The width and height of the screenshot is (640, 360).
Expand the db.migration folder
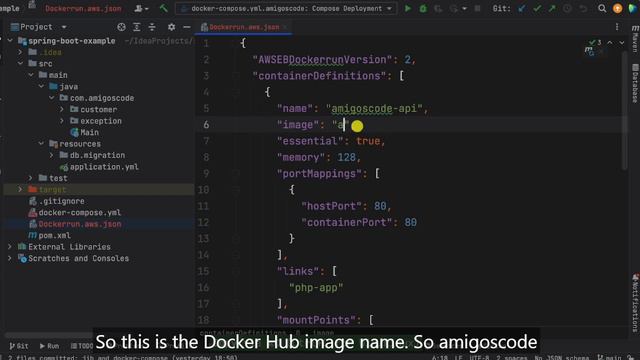(51, 155)
